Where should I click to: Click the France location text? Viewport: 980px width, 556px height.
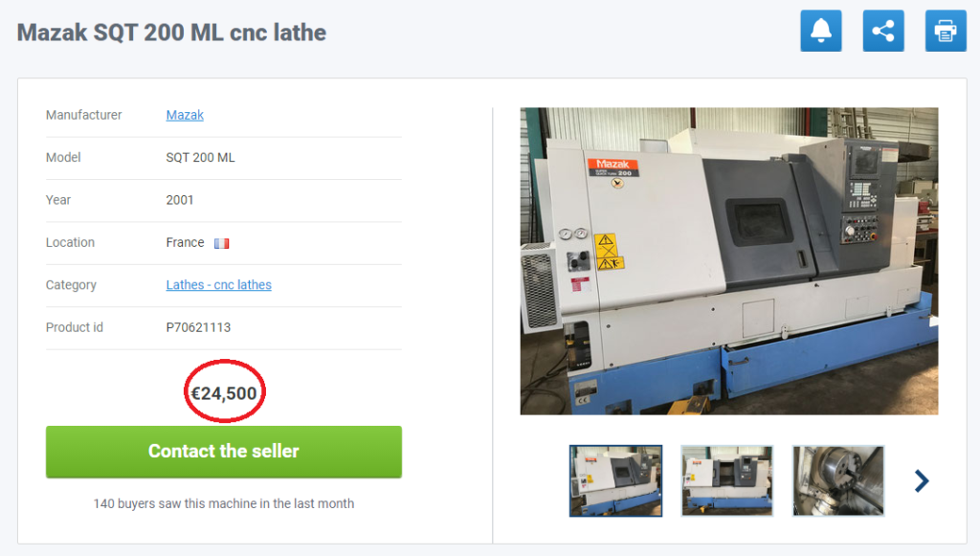[185, 242]
